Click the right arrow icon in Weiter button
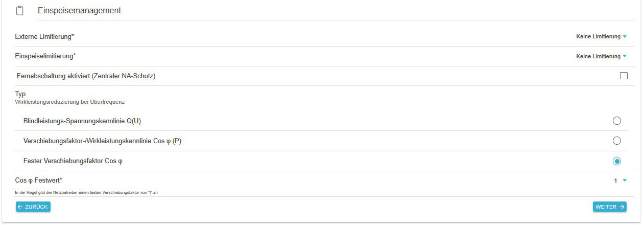This screenshot has width=644, height=225. coord(622,207)
